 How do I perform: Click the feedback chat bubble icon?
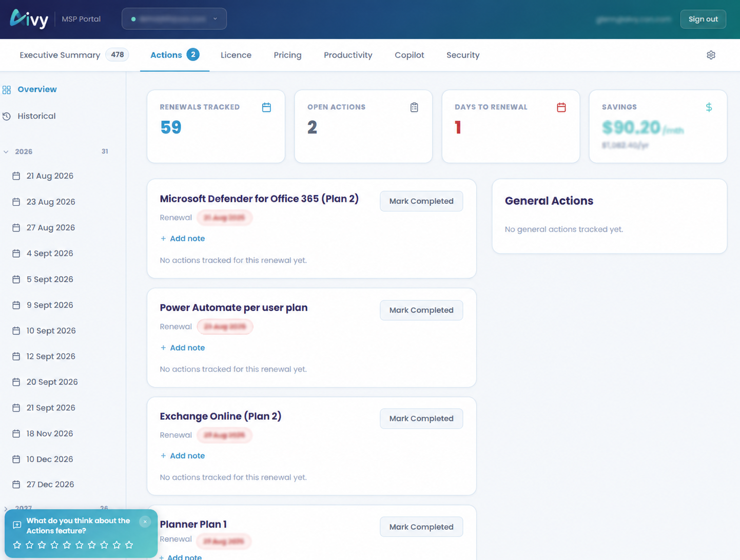coord(17,525)
